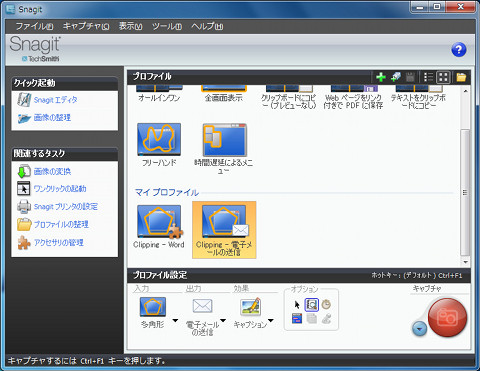Open アクセサリの管理 task
480x371 pixels.
[59, 242]
